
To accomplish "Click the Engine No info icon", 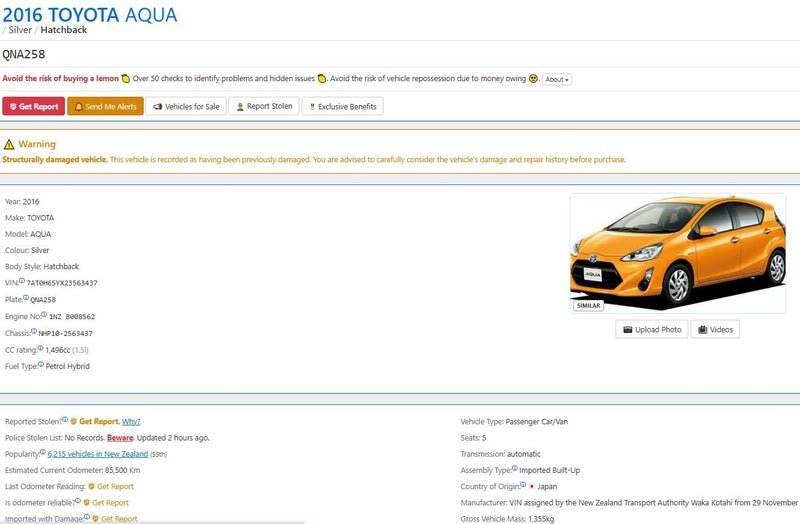I will (x=44, y=314).
